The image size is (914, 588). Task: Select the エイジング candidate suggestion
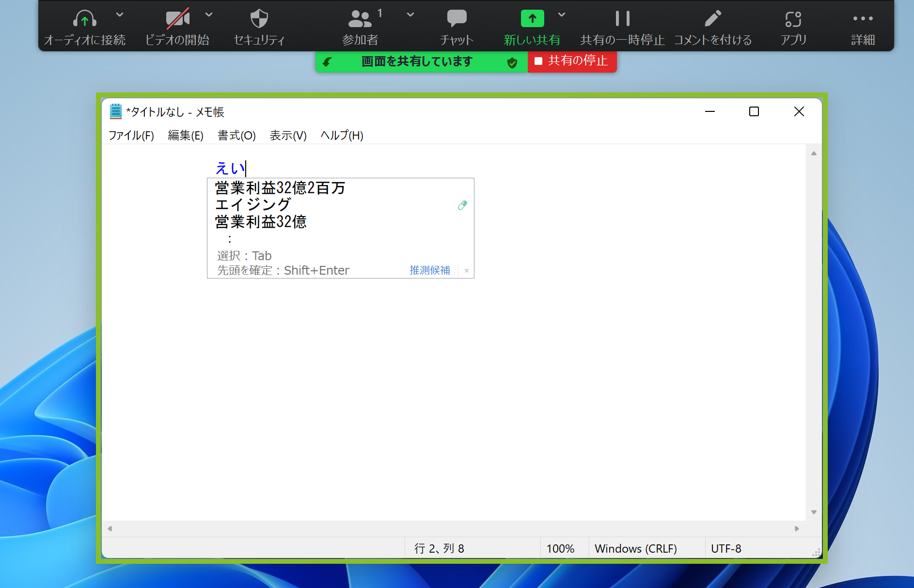(x=253, y=205)
